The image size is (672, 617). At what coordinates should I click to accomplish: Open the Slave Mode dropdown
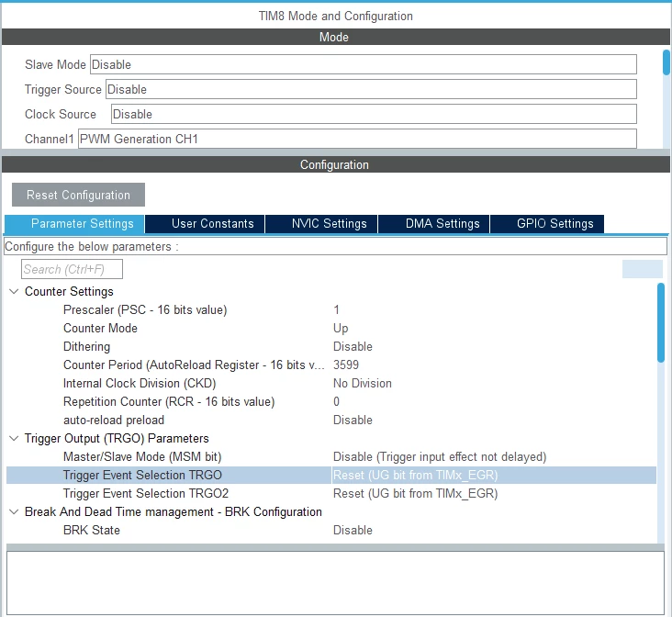pos(363,64)
